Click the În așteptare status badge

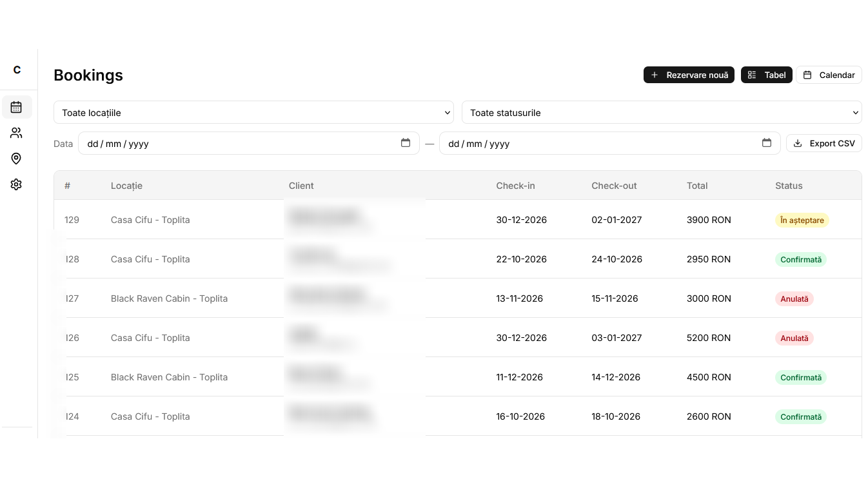[802, 220]
